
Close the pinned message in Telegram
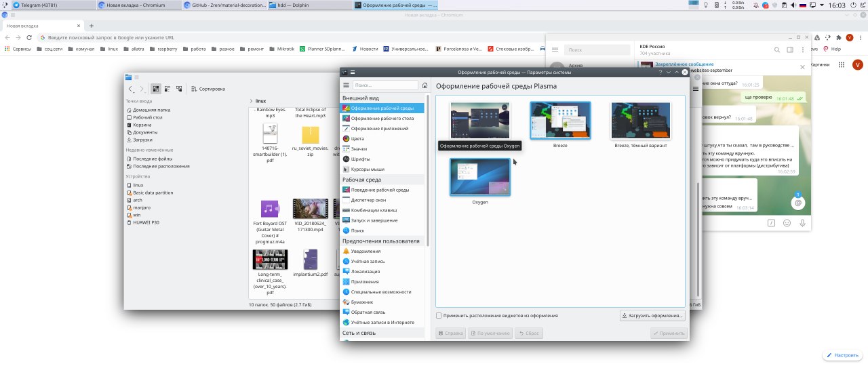[x=803, y=67]
